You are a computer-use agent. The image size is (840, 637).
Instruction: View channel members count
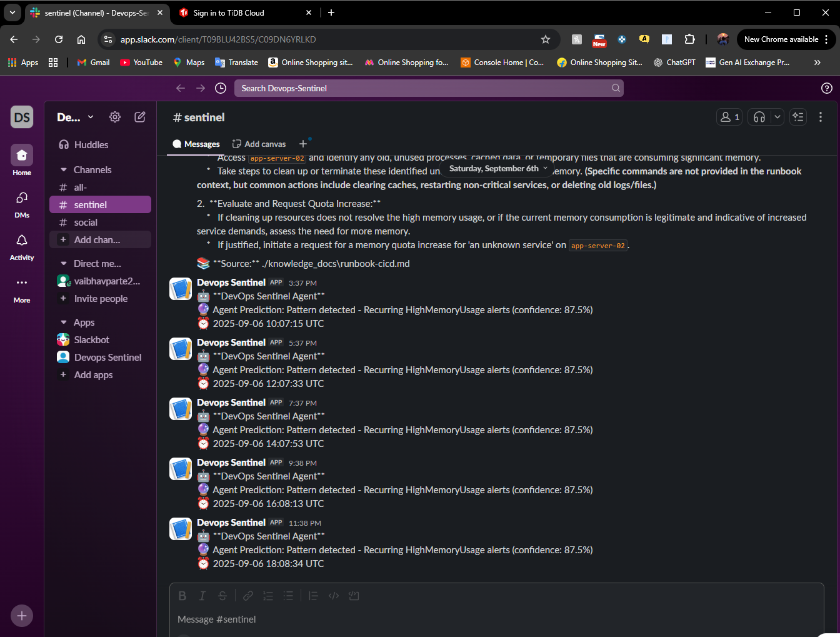pos(729,117)
